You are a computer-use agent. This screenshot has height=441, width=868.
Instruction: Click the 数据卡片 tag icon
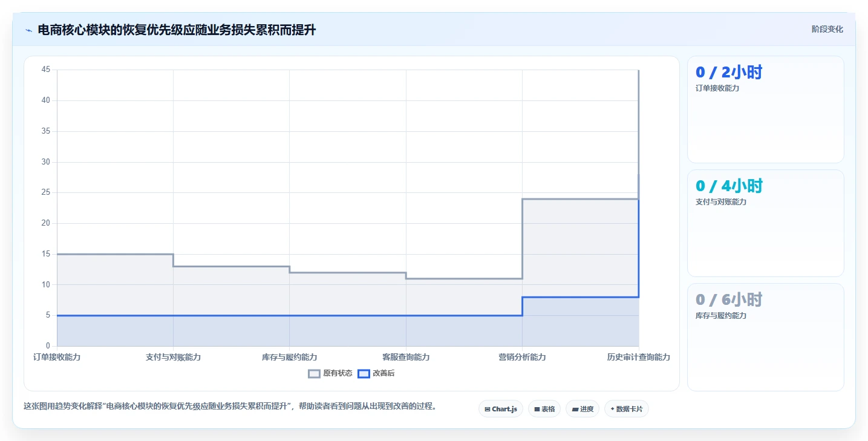click(612, 410)
